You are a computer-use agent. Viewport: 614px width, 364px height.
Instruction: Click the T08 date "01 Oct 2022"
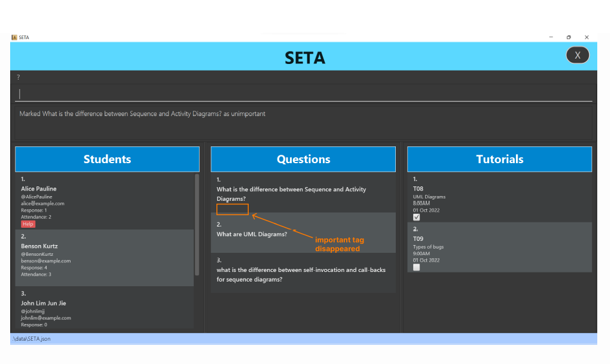click(x=426, y=210)
